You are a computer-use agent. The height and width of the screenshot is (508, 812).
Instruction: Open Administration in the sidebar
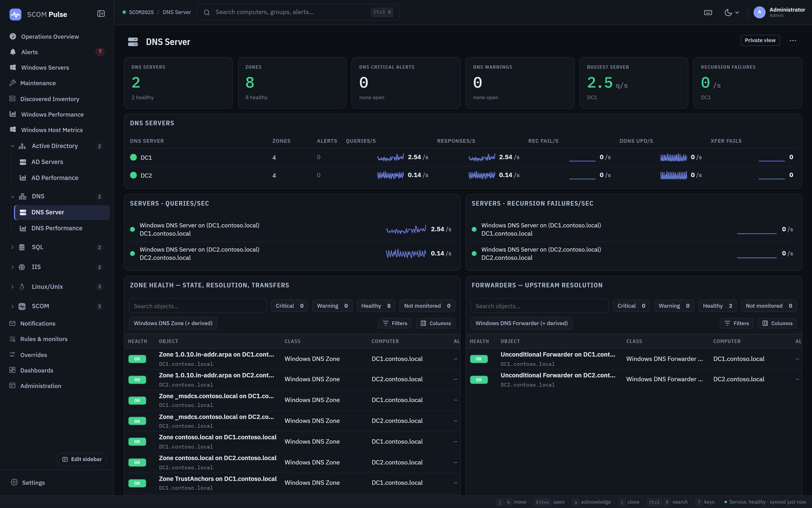(x=41, y=386)
